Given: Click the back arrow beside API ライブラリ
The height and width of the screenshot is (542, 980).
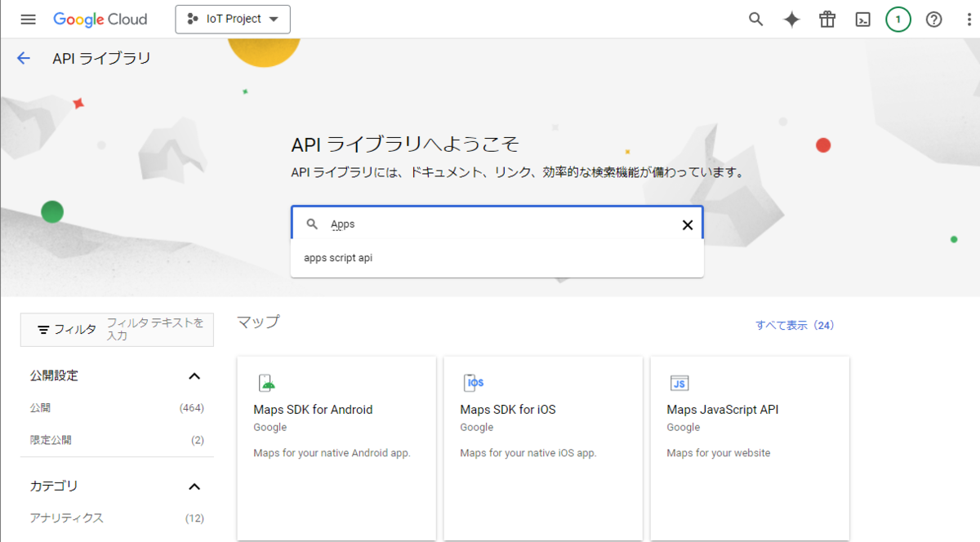Looking at the screenshot, I should pyautogui.click(x=23, y=58).
